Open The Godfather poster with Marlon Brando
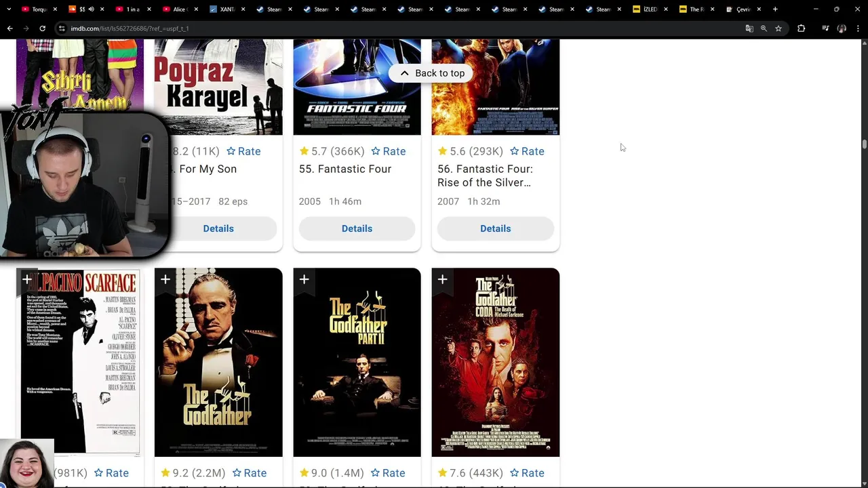The height and width of the screenshot is (488, 868). tap(218, 362)
